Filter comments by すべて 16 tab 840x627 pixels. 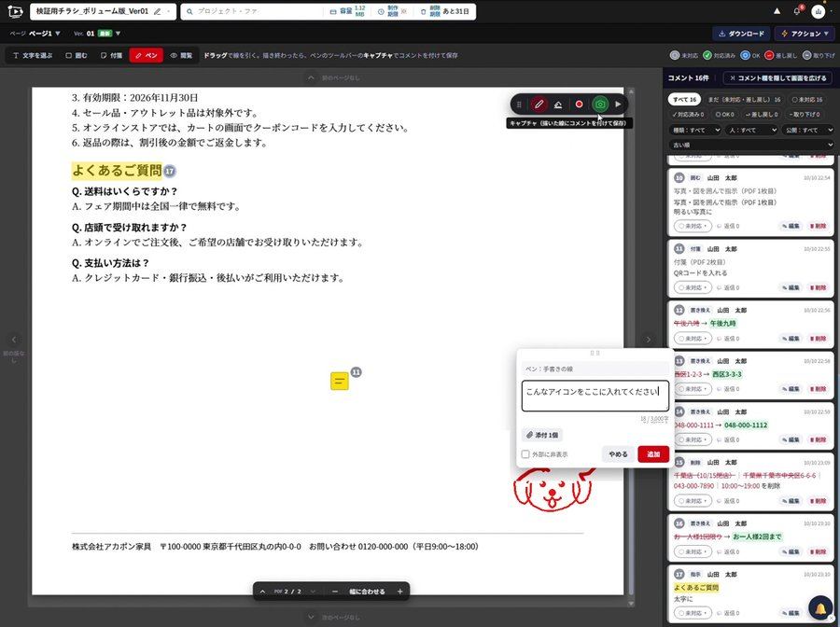coord(684,100)
